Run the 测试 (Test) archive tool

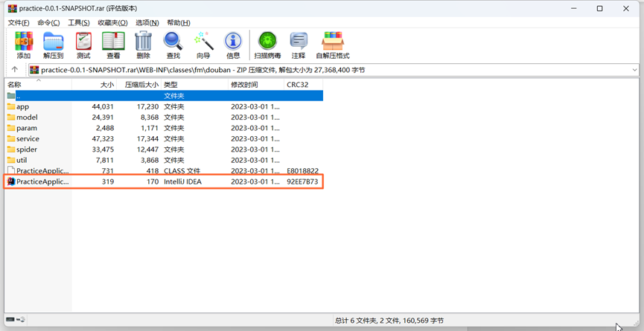point(83,45)
